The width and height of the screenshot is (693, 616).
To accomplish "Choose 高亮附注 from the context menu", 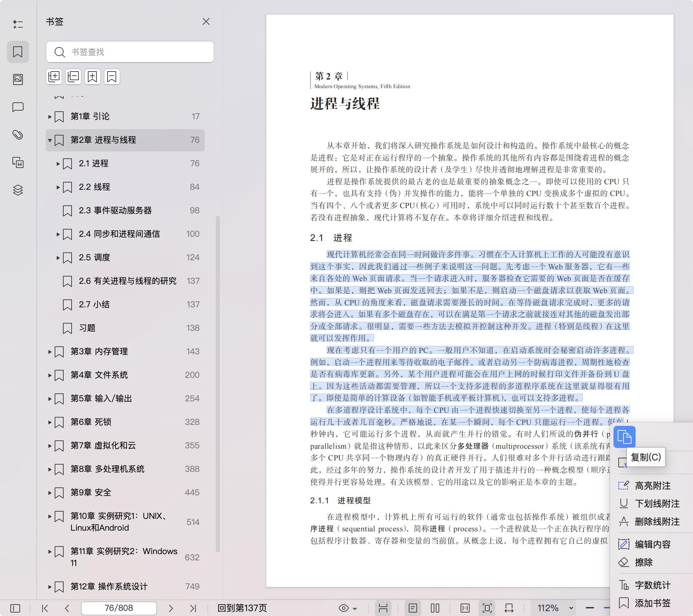I will pyautogui.click(x=652, y=486).
